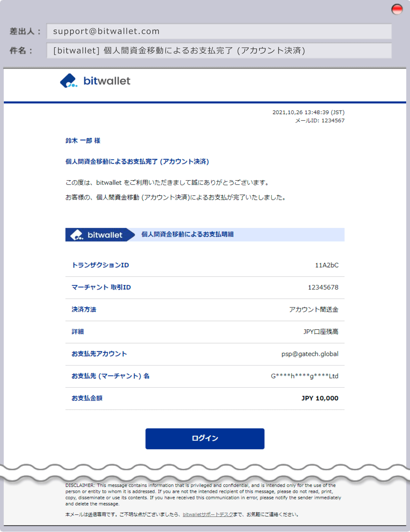Select the merchant ID value 12345678
This screenshot has width=410, height=532.
pyautogui.click(x=323, y=287)
